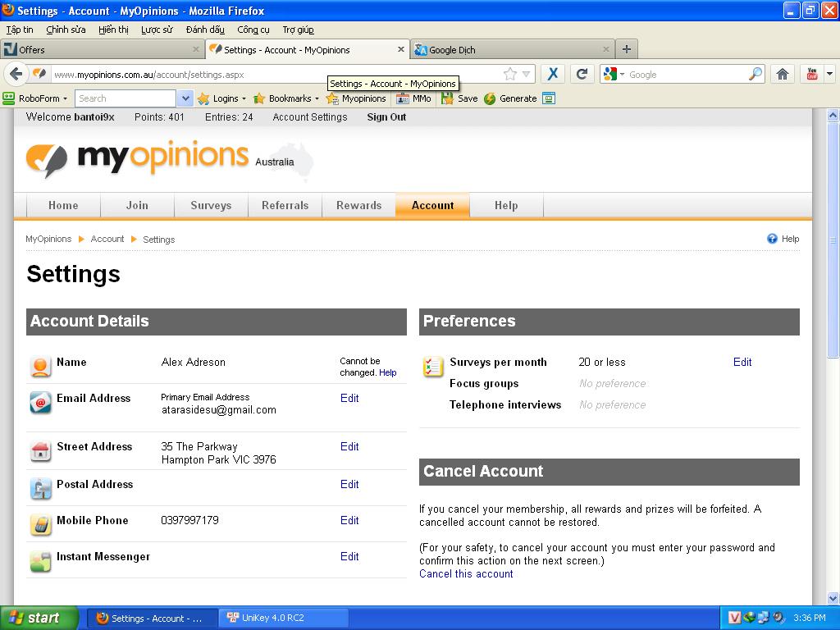The image size is (840, 630).
Task: Click the Name person icon
Action: click(x=40, y=367)
